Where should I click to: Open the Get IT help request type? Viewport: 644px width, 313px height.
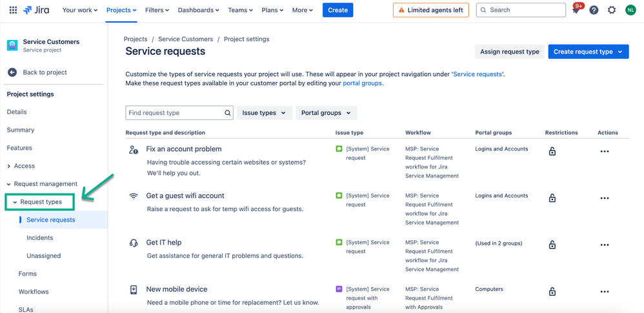(x=164, y=243)
